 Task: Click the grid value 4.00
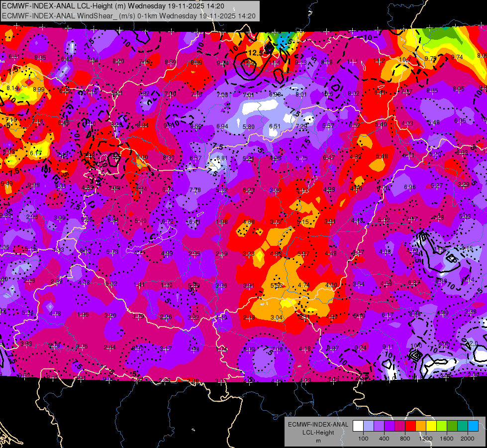[331, 285]
